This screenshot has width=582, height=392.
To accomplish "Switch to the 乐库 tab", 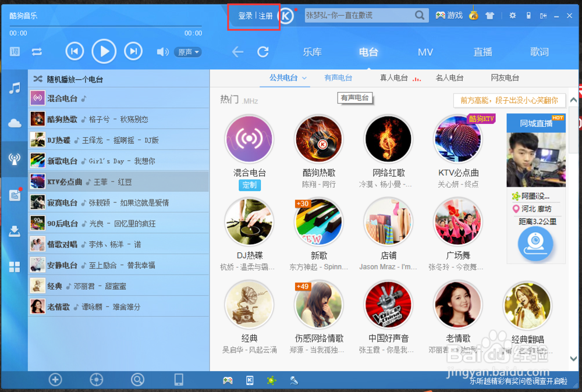I will (312, 52).
